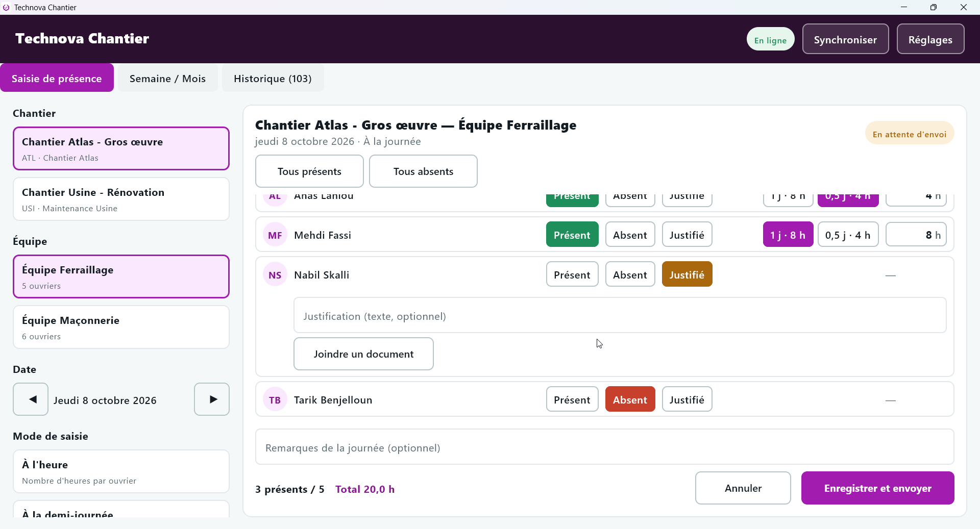Click the TB avatar for Tarik Benjelloun

coord(275,400)
